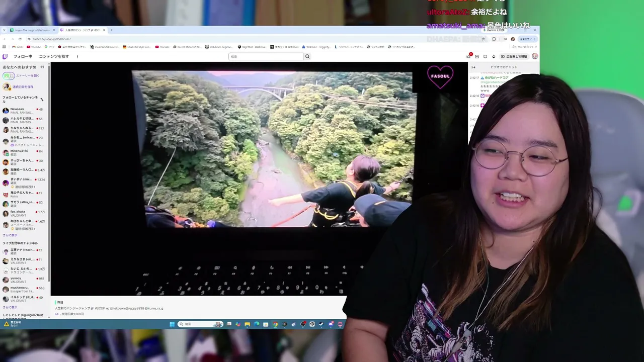Click the browser address bar URL
The height and width of the screenshot is (362, 644).
(x=52, y=39)
